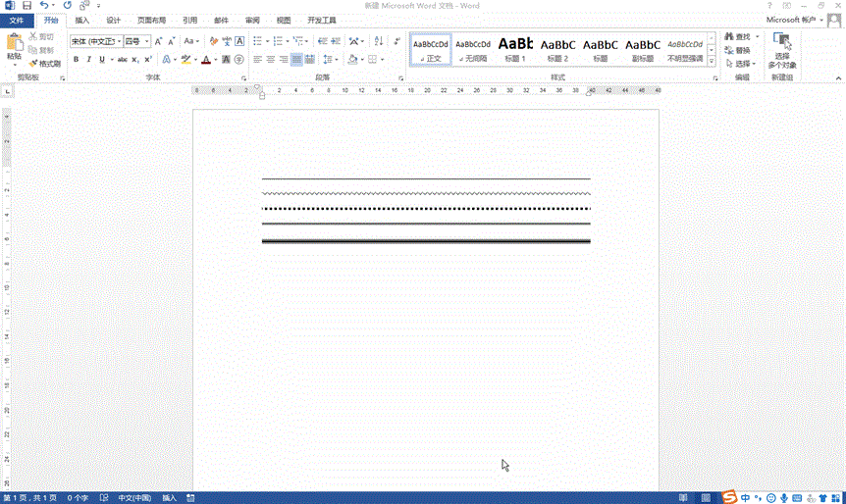Viewport: 846px width, 504px height.
Task: Open the font name dropdown (宋体)
Action: click(x=95, y=41)
